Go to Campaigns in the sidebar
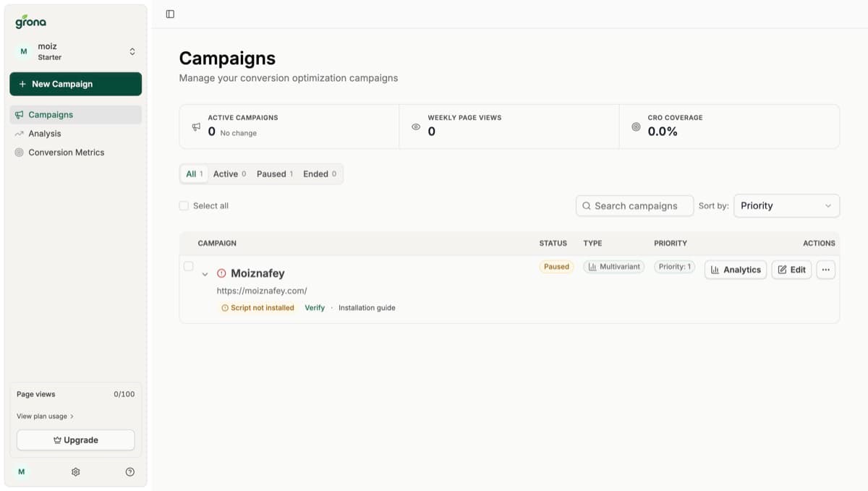 tap(75, 114)
